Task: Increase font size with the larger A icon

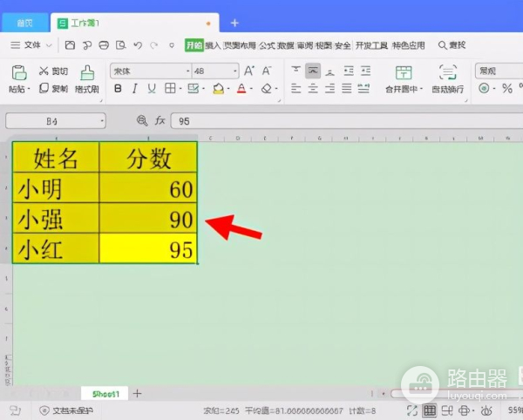Action: [248, 71]
